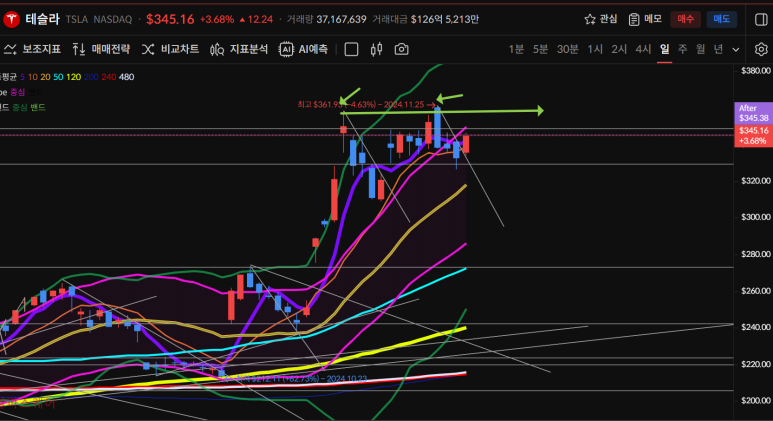Toggle green 중심 Bollinger legend
773x421 pixels.
click(20, 107)
